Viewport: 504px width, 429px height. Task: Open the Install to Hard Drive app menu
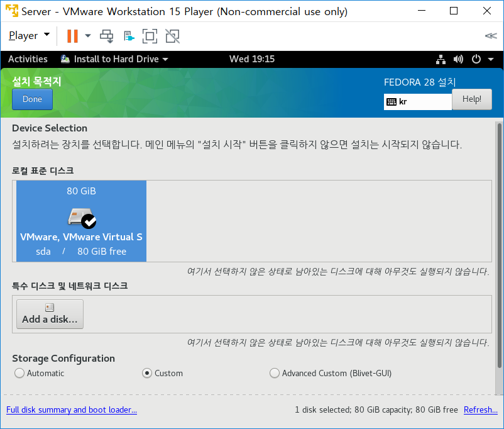pyautogui.click(x=114, y=59)
